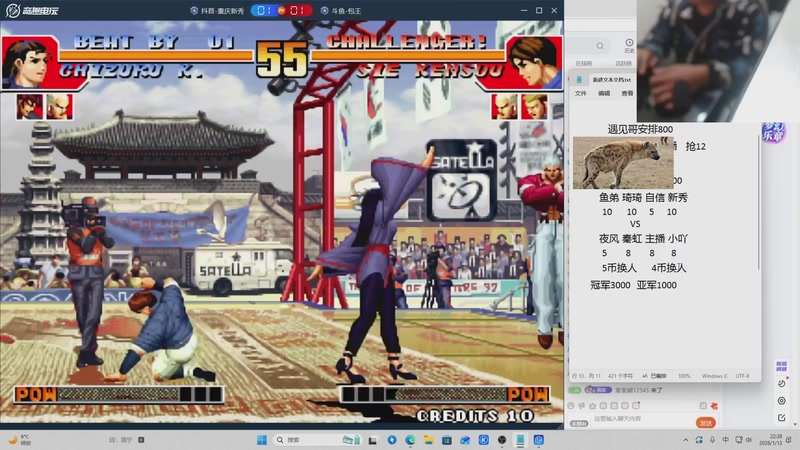The image size is (800, 450).
Task: Open File Explorer from the taskbar
Action: click(x=429, y=440)
